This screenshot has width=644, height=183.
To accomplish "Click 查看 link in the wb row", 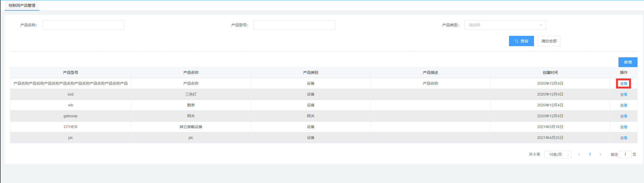I will pos(624,105).
